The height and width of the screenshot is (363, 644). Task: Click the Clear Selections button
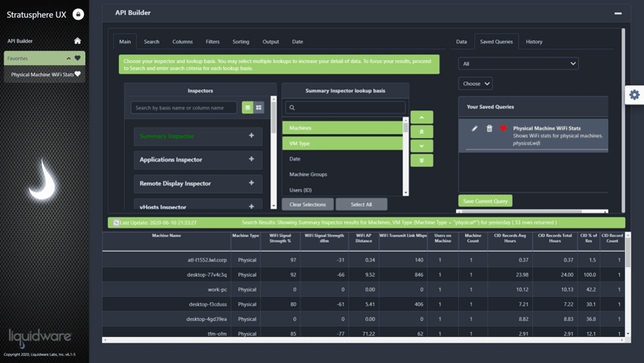tap(308, 204)
